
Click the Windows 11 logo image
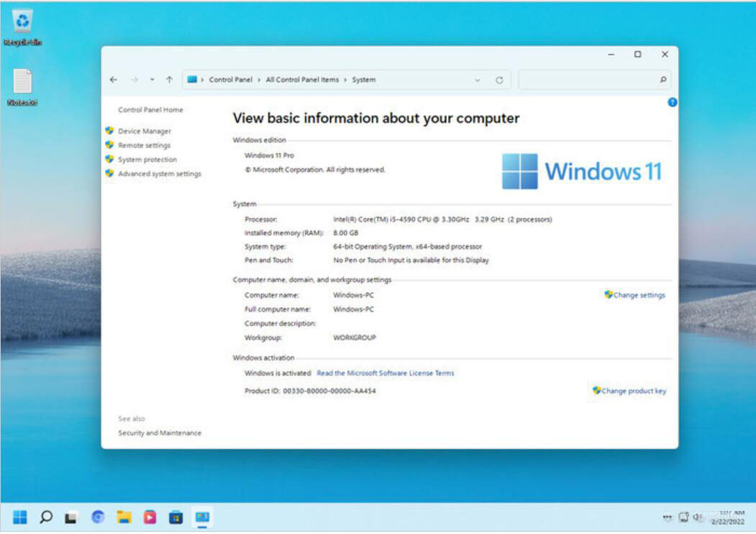(581, 171)
